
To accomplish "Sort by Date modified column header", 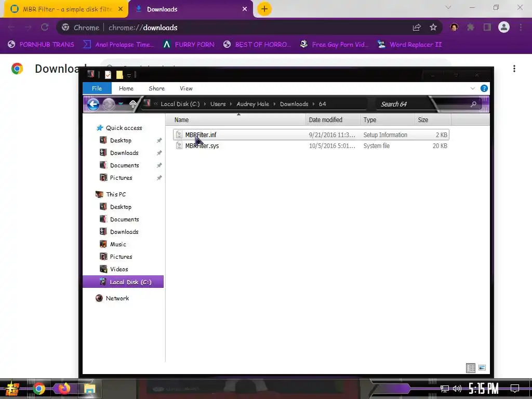I will [333, 120].
